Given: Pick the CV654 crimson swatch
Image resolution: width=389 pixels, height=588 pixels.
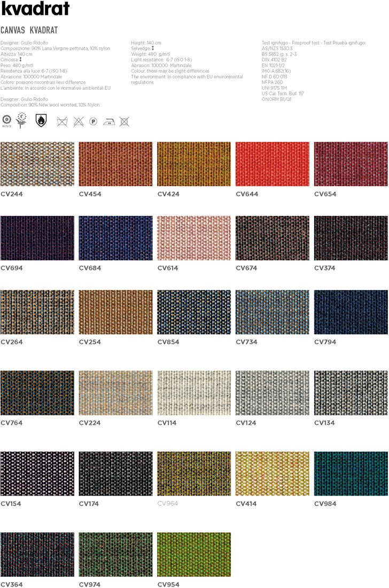Looking at the screenshot, I should click(x=351, y=164).
